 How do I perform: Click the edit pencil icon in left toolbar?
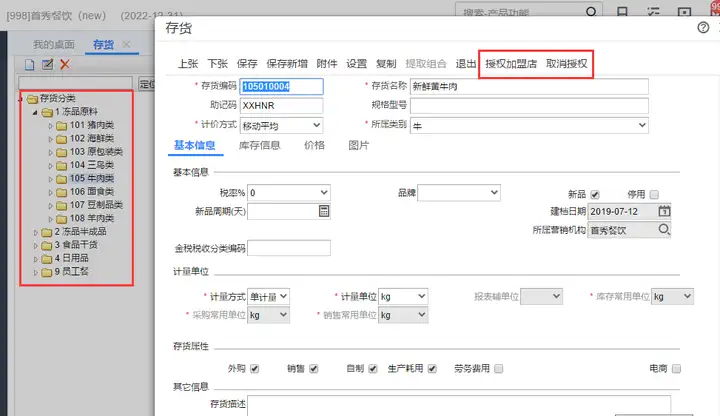[47, 64]
